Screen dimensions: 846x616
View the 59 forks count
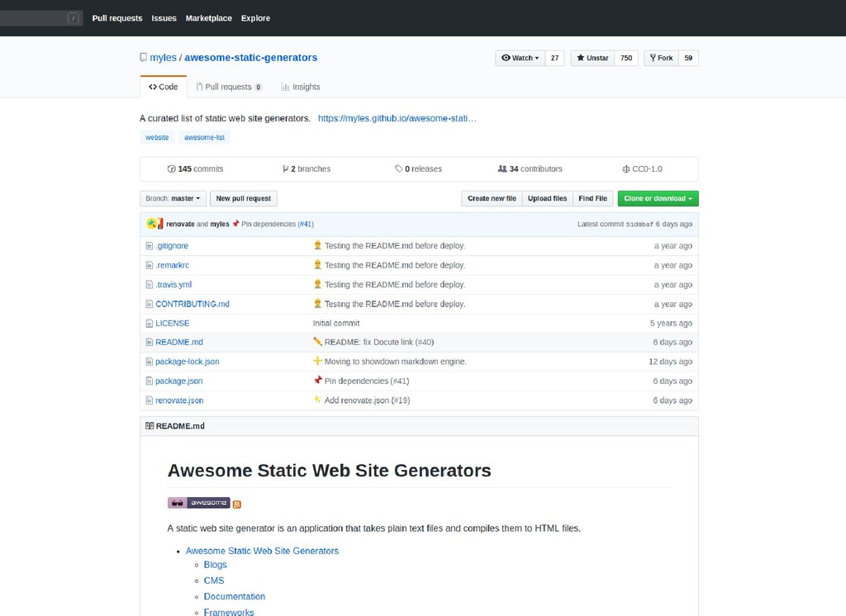click(688, 59)
